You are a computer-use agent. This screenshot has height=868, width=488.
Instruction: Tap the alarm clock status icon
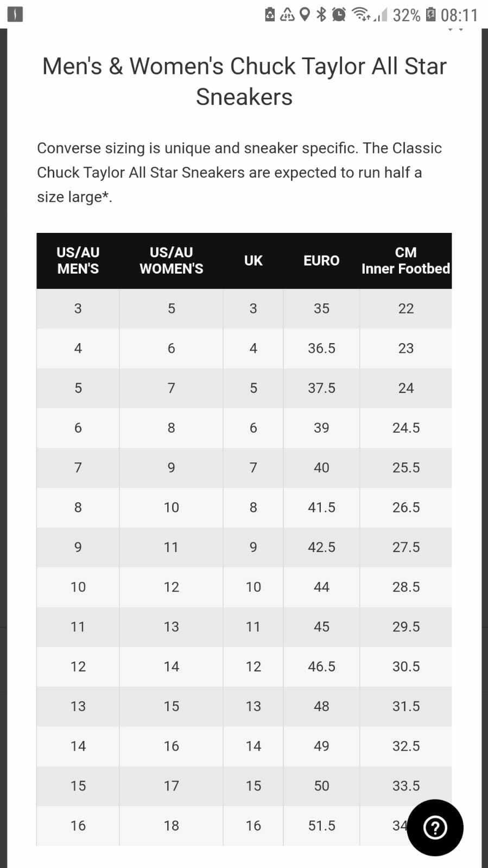click(339, 15)
